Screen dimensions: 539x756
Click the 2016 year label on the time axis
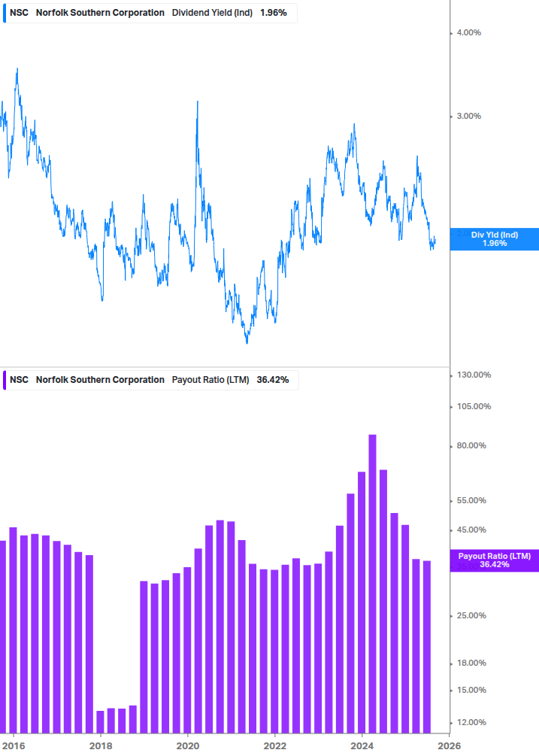14,746
